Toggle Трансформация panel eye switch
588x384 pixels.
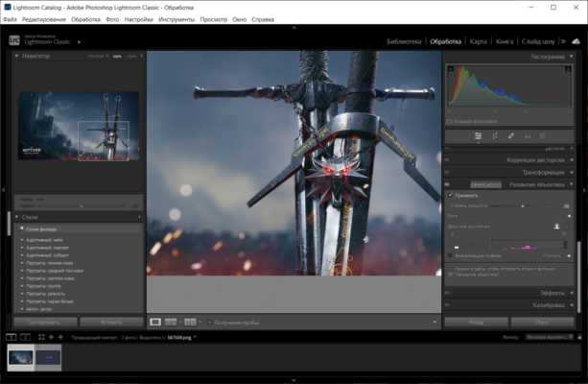tap(447, 172)
